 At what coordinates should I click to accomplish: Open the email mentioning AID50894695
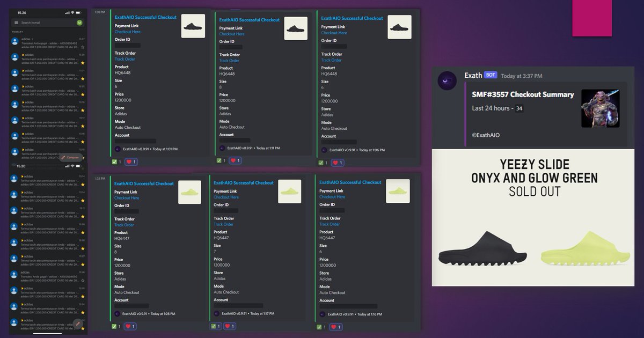click(x=48, y=276)
